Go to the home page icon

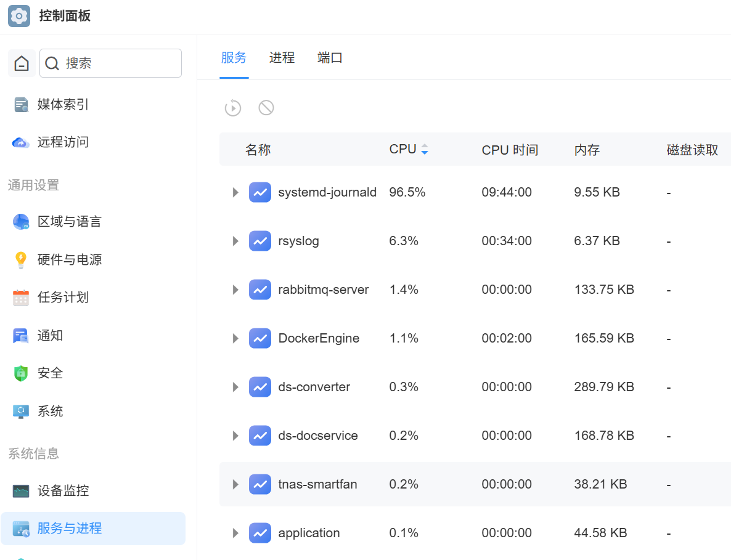(22, 63)
